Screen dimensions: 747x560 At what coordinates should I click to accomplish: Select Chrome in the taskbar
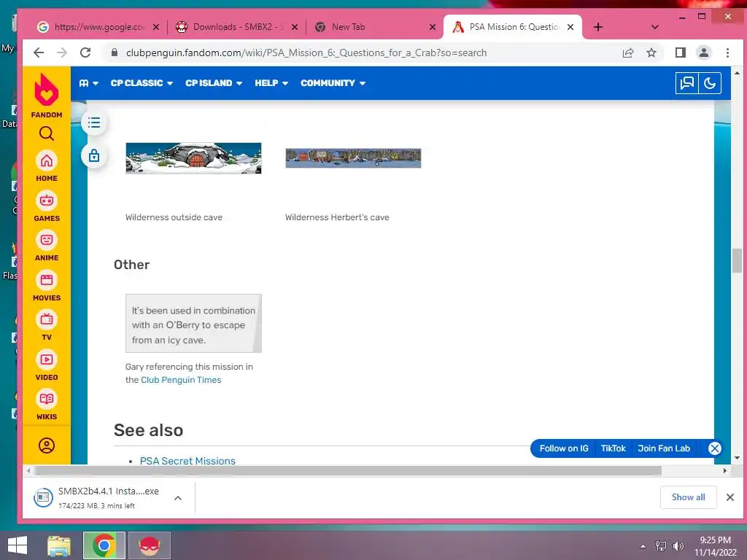(x=104, y=545)
